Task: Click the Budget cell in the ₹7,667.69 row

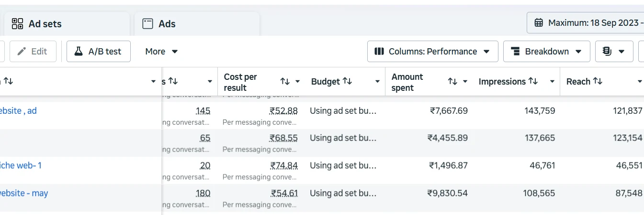Action: (x=343, y=111)
